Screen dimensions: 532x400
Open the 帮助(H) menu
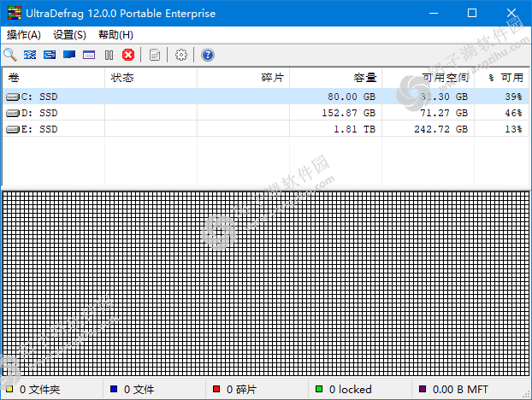tap(115, 34)
